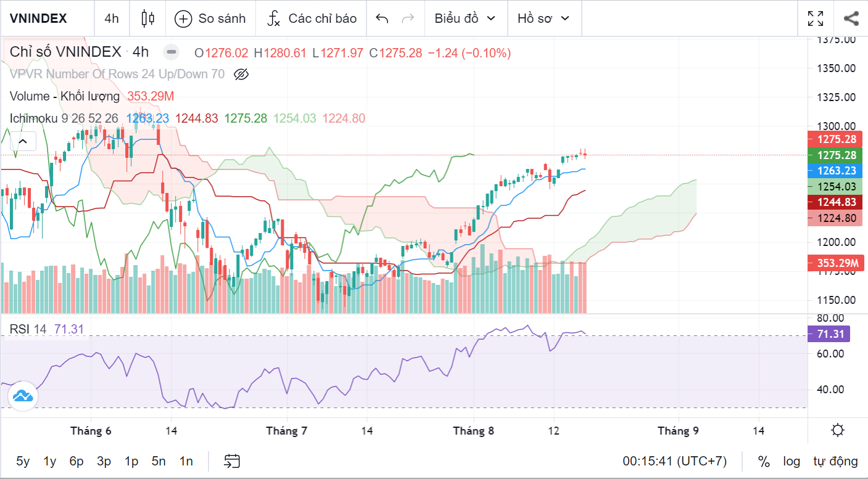Viewport: 868px width, 479px height.
Task: Open chart settings gear icon
Action: tap(838, 430)
